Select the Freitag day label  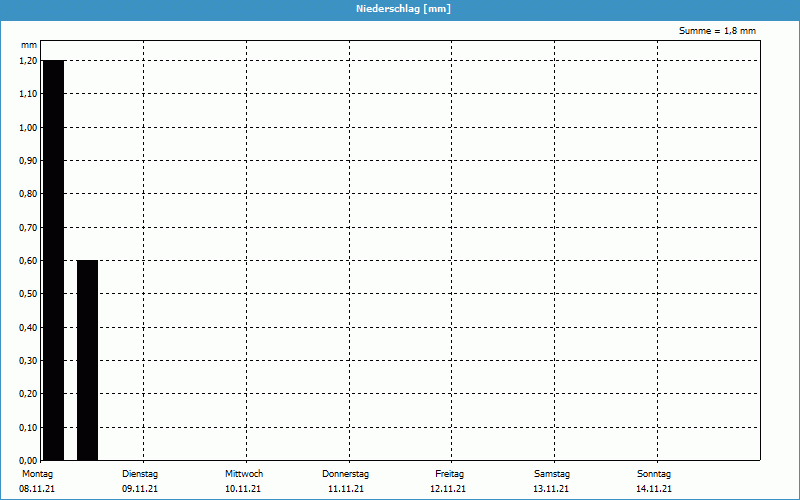[x=449, y=474]
